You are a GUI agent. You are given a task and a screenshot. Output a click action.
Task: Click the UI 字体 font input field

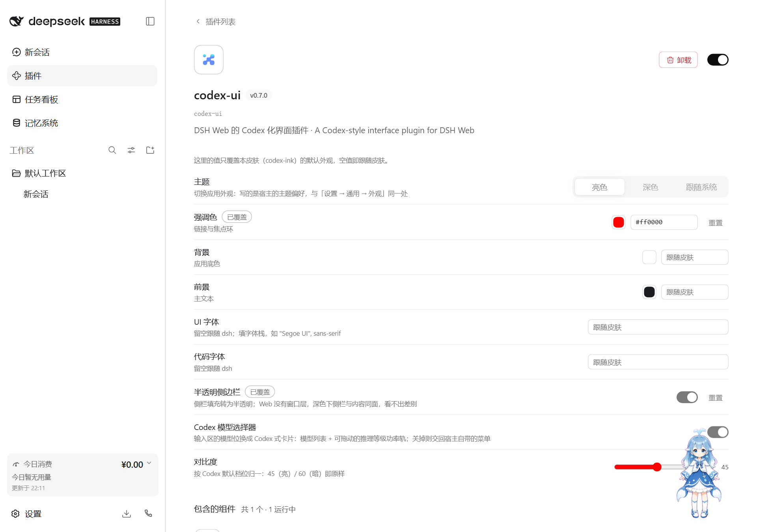[658, 327]
